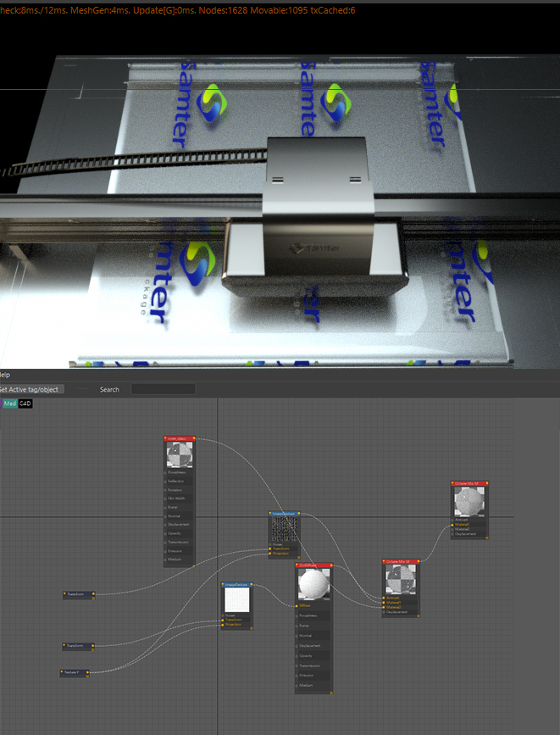Click the output port on the white ImageTexture header
560x735 pixels.
252,585
